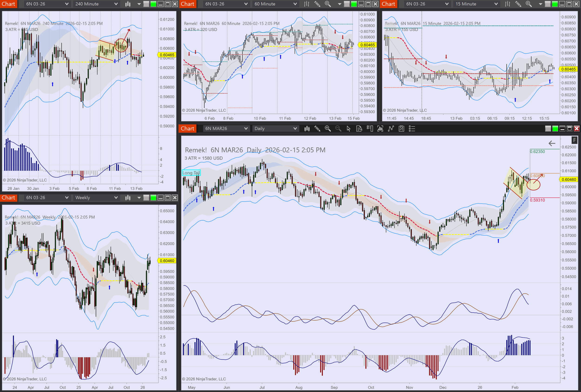This screenshot has width=581, height=392.
Task: Click the F button on Daily chart
Action: pos(574,140)
